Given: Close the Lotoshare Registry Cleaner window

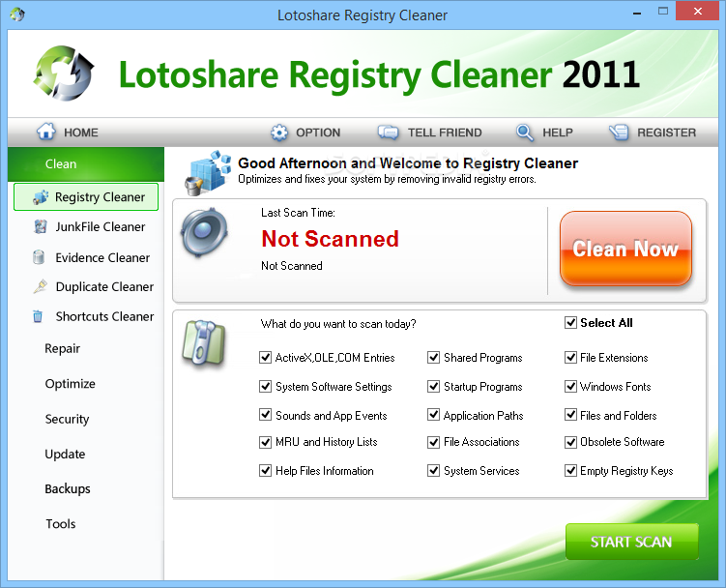Looking at the screenshot, I should coord(697,11).
